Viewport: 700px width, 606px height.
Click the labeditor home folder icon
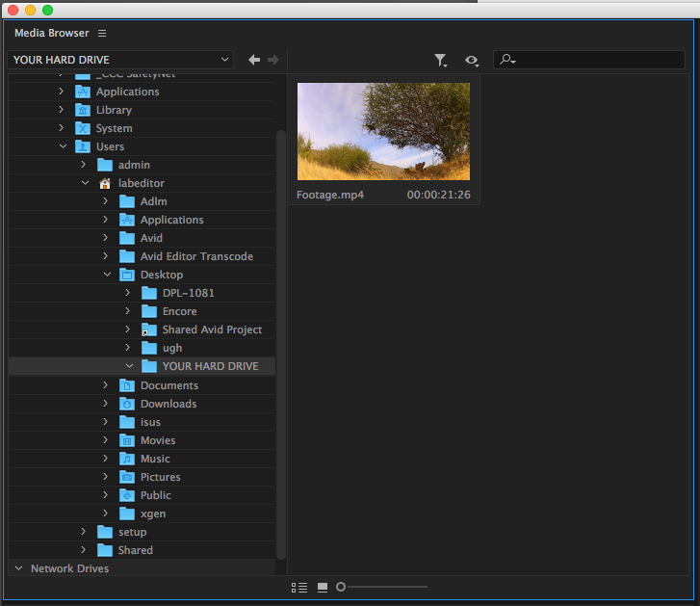coord(105,183)
